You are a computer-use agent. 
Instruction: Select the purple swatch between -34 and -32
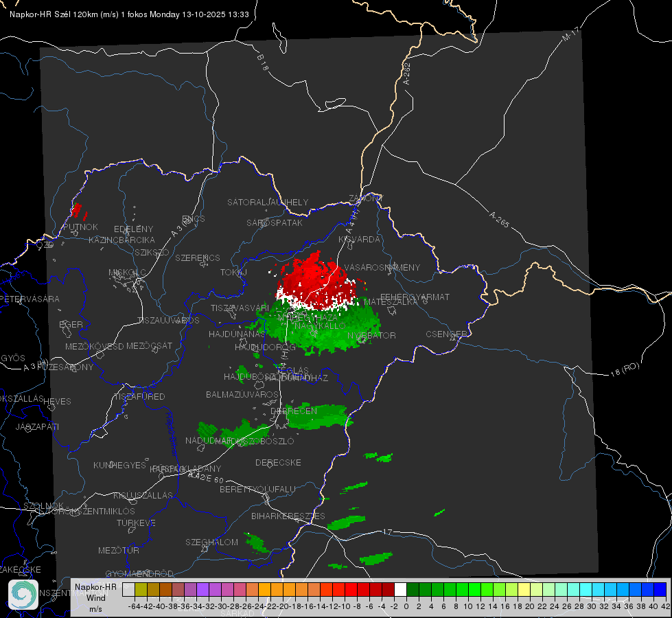coord(202,590)
